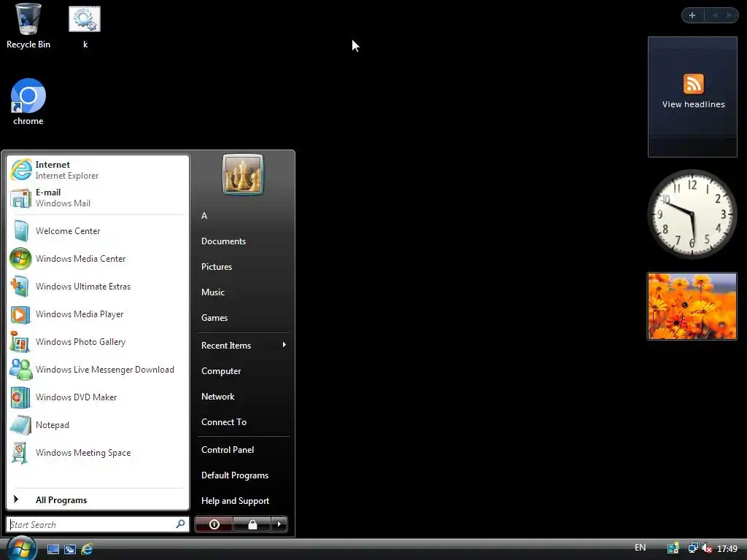Open Help and Support

coord(243,501)
